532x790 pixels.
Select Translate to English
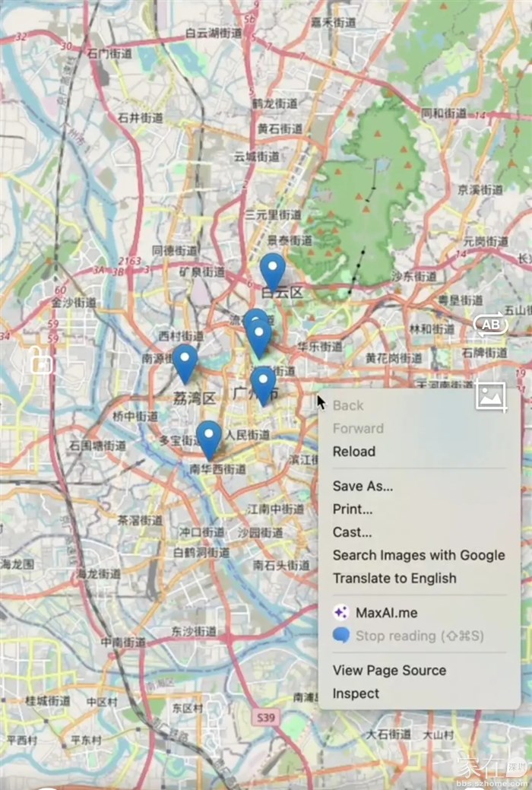(x=394, y=579)
